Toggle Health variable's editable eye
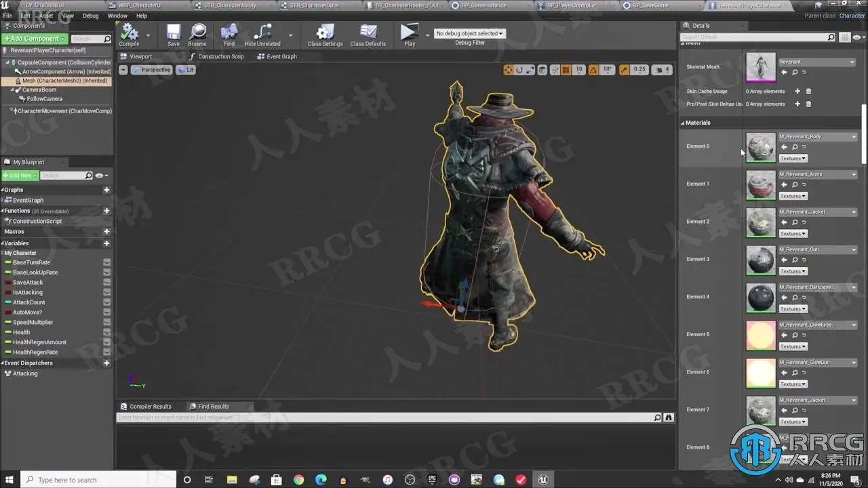Image resolution: width=868 pixels, height=488 pixels. coord(106,333)
